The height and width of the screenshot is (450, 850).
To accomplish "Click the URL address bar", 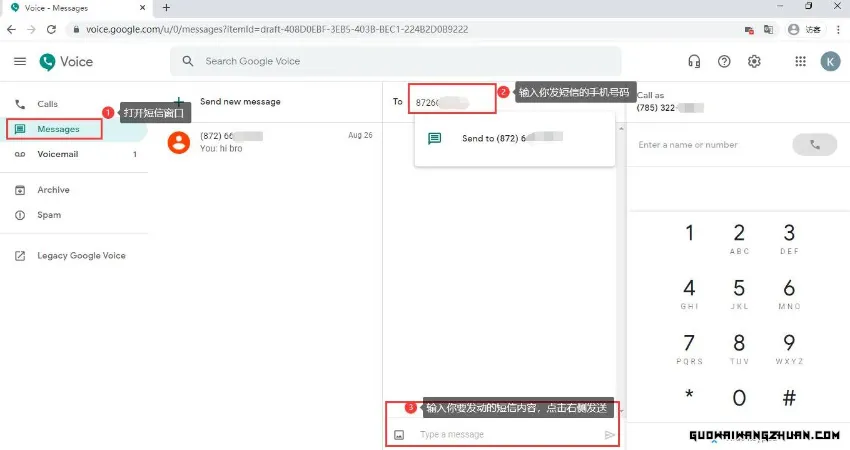I will 401,29.
